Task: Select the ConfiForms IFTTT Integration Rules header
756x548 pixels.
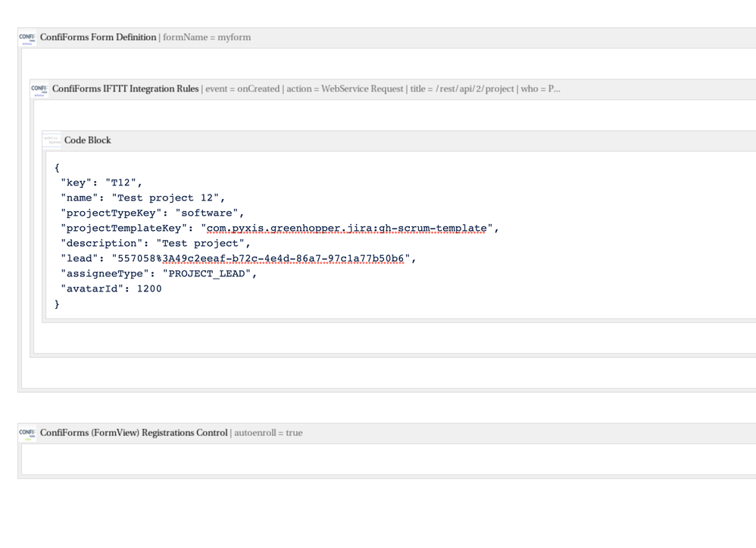Action: point(125,89)
